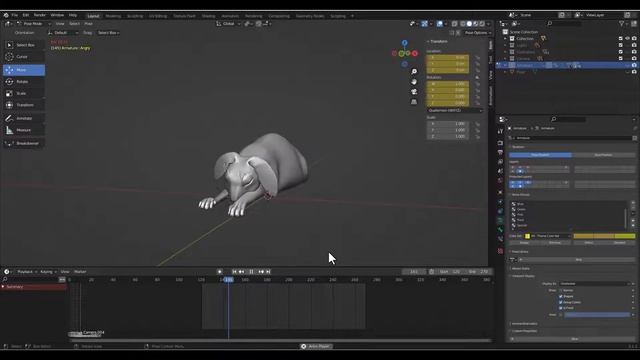Uncheck the Group Colors checkbox
Viewport: 640px width, 360px height.
click(561, 302)
